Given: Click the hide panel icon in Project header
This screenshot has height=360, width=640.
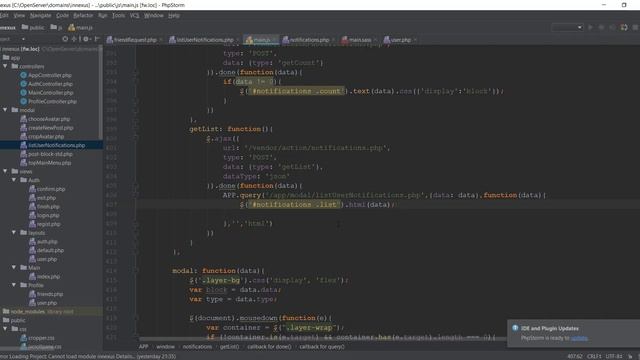Looking at the screenshot, I should 97,39.
